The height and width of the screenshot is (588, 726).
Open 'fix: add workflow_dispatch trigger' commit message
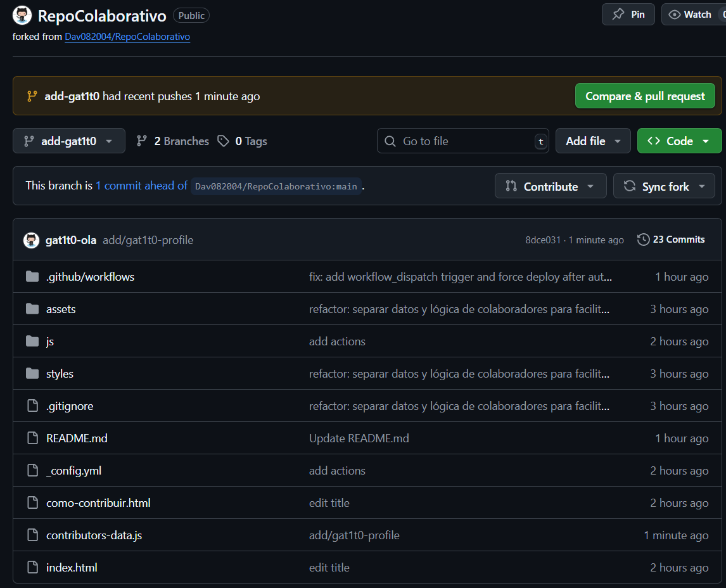point(461,276)
